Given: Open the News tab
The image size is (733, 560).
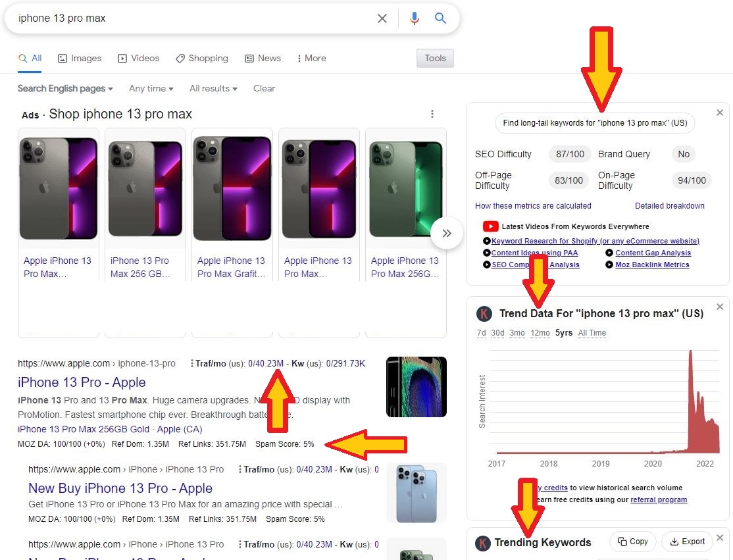Looking at the screenshot, I should (x=263, y=59).
